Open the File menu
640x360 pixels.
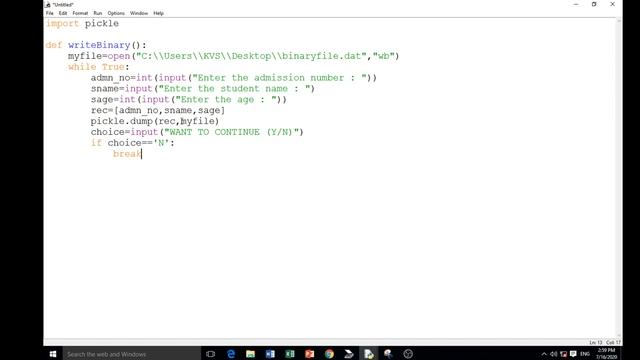(x=49, y=13)
